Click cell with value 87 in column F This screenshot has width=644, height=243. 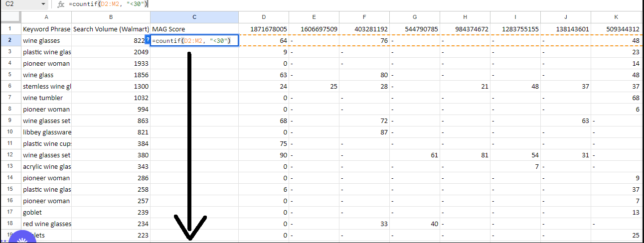(364, 132)
